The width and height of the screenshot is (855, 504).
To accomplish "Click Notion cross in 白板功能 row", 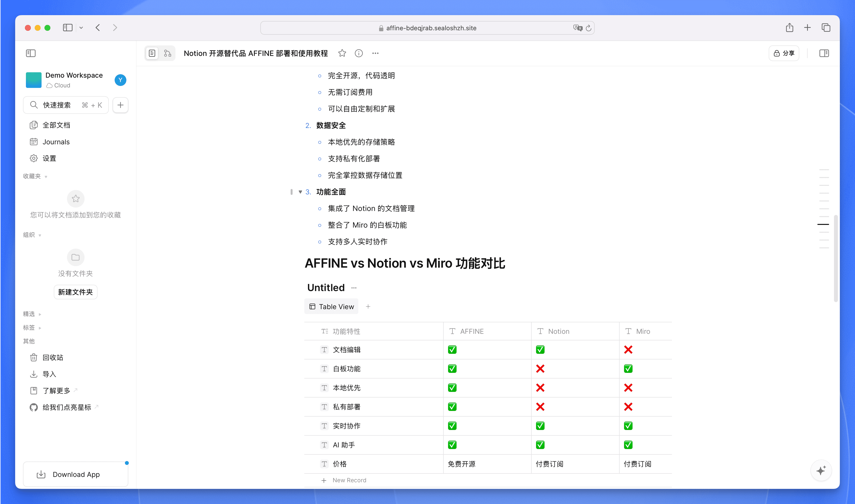I will coord(540,369).
